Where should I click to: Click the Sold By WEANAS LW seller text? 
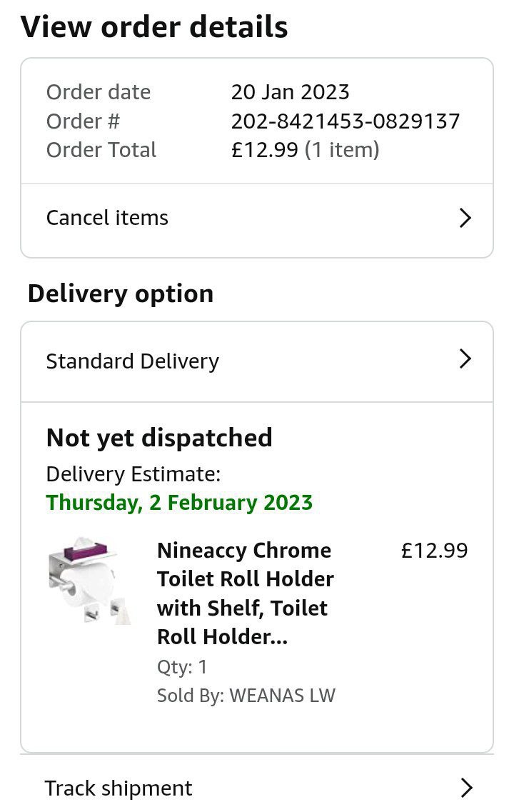pos(246,696)
